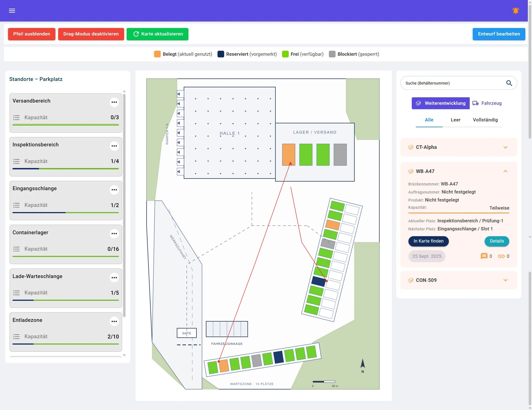Click orange occupied slot in Lager / Versand
Viewport: 532px width, 410px height.
288,155
